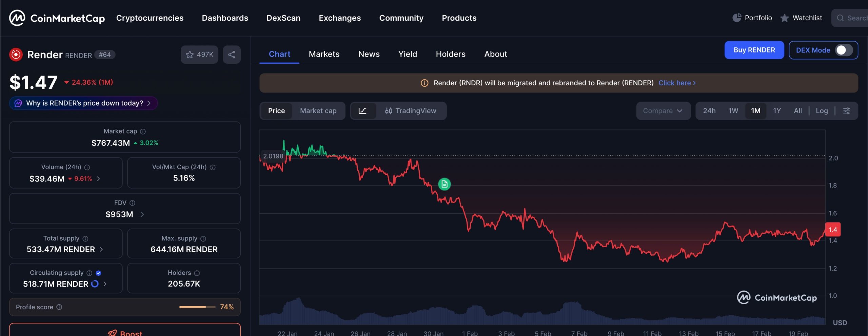Select the All time range
The width and height of the screenshot is (868, 336).
click(x=798, y=111)
